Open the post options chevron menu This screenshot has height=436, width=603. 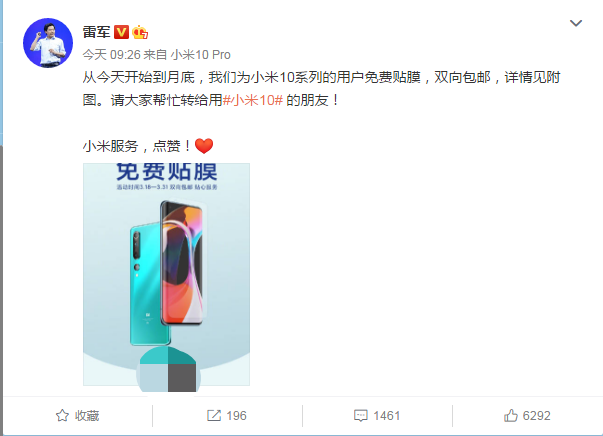576,23
